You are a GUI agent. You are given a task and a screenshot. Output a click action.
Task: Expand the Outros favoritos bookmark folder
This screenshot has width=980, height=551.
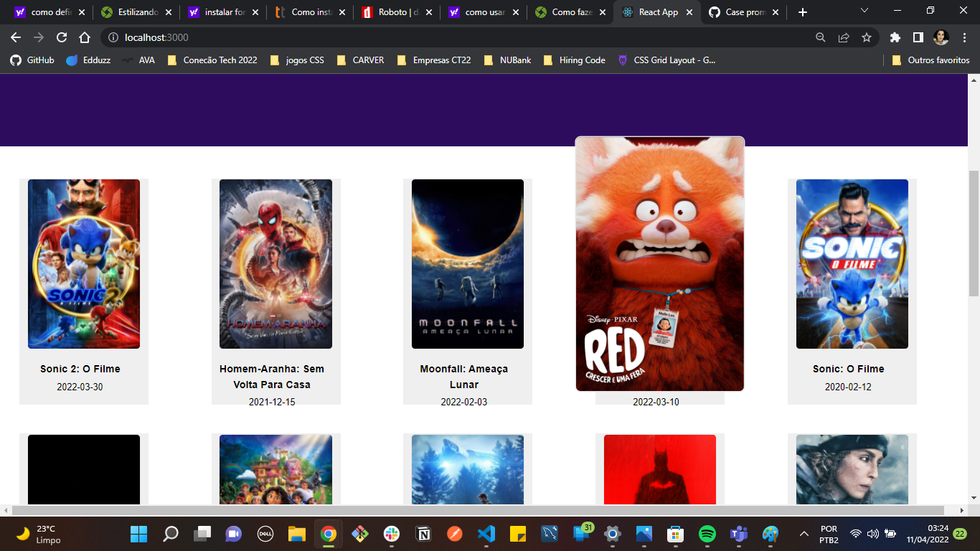(x=930, y=60)
